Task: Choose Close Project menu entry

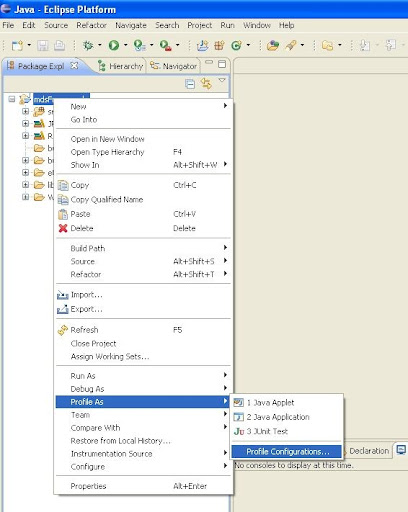Action: click(x=143, y=344)
